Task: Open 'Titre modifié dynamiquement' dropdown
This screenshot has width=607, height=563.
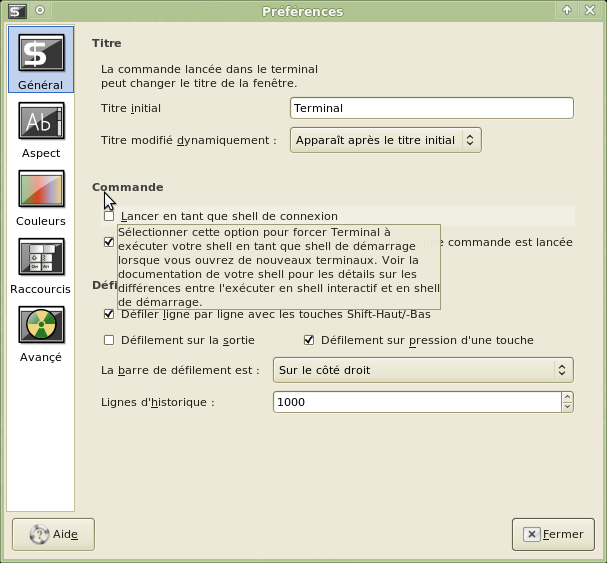Action: (385, 140)
